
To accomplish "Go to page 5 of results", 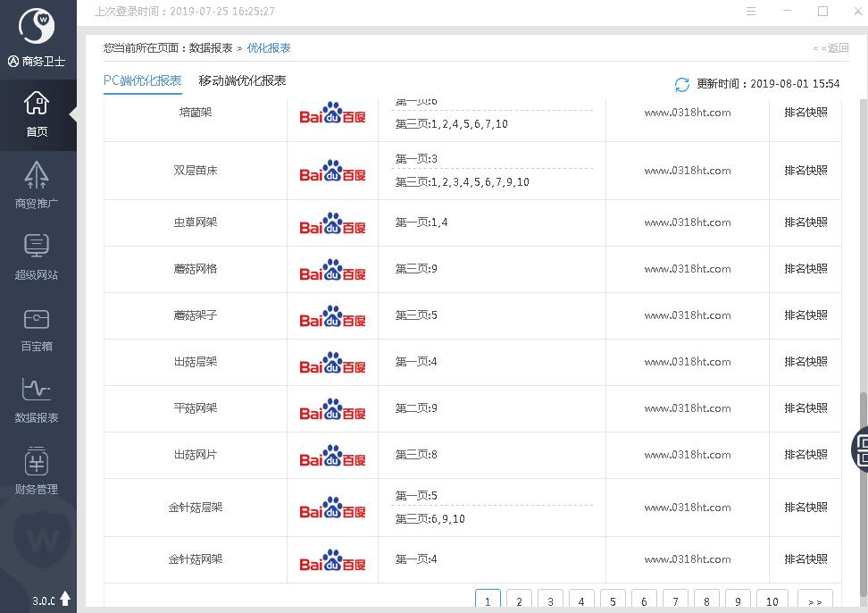I will click(x=613, y=601).
